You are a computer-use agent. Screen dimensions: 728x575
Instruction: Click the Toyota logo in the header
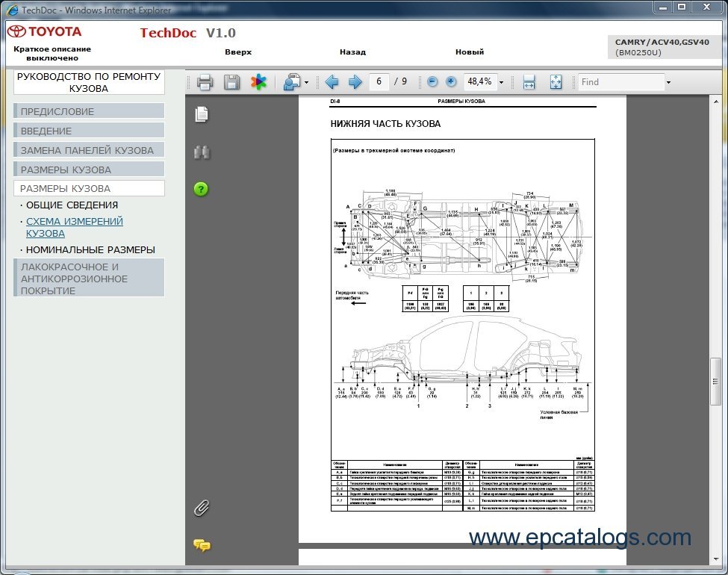45,31
